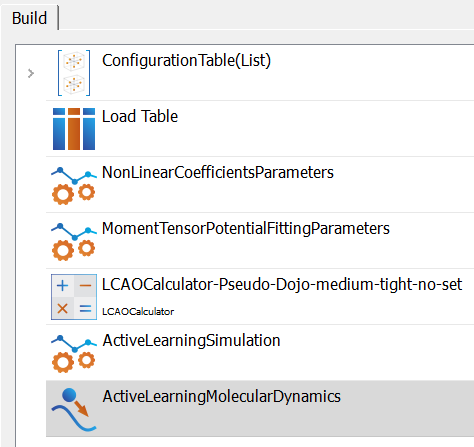Click the LCAOCalculator math operators icon
The width and height of the screenshot is (474, 447).
(x=74, y=297)
